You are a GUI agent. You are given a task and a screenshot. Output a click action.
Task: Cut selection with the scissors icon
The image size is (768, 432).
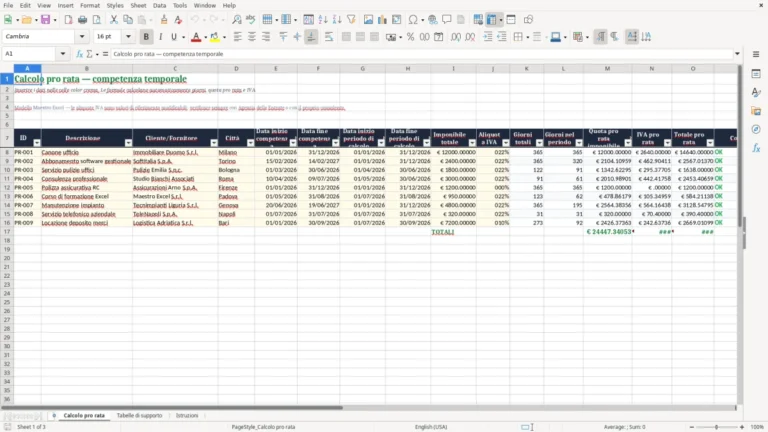pyautogui.click(x=114, y=20)
